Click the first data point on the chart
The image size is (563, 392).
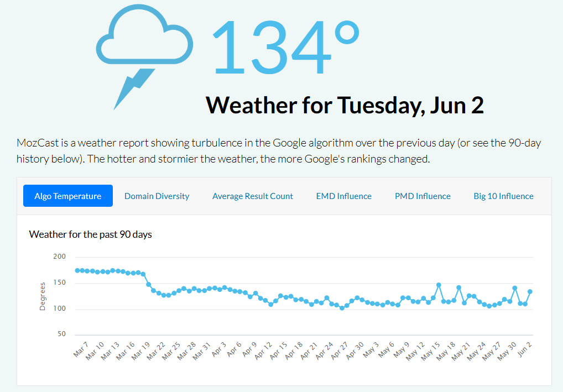77,270
